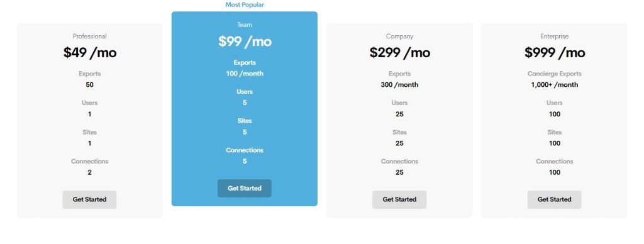644x244 pixels.
Task: Select the Team plan title
Action: 245,25
